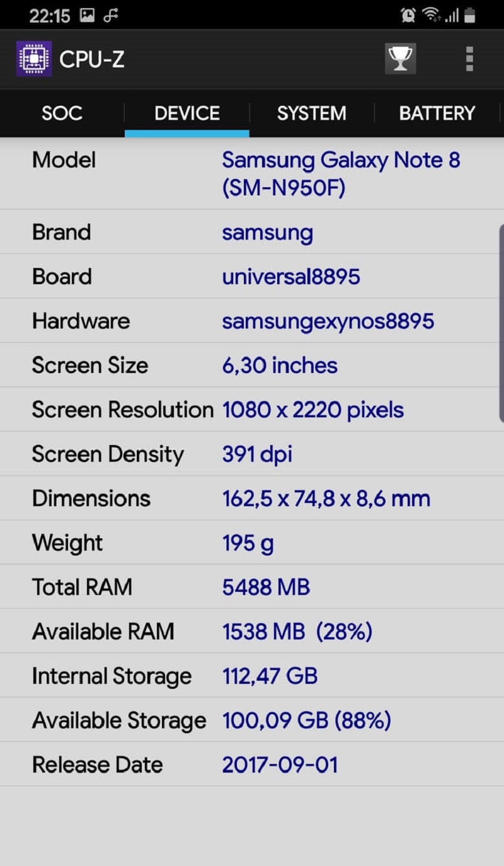Open the trophy benchmark ranking icon
The width and height of the screenshot is (504, 866).
400,59
